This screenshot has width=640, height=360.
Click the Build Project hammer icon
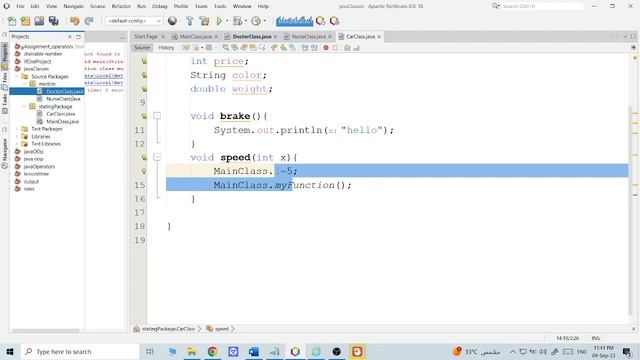point(189,21)
